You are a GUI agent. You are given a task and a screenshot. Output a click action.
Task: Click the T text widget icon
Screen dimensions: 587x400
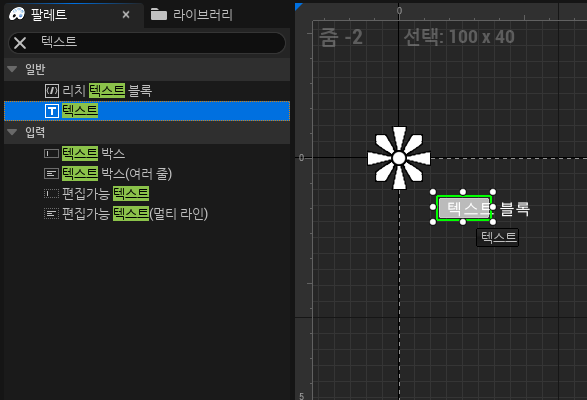tap(52, 111)
